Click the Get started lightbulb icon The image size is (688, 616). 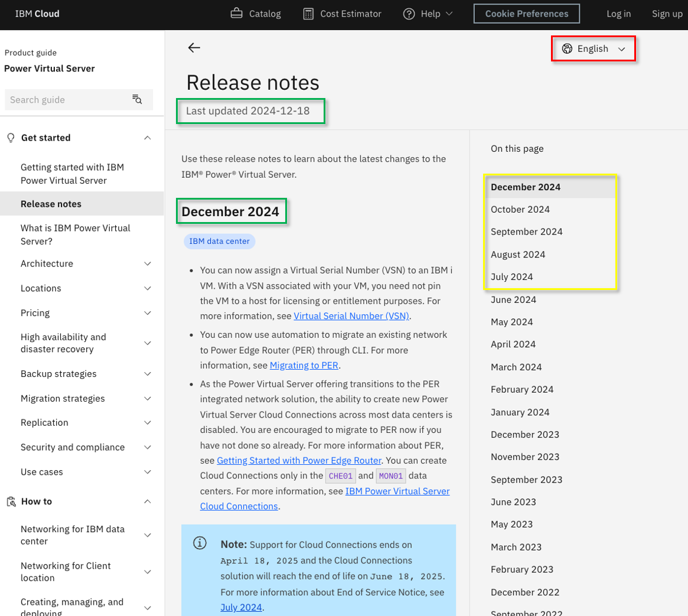11,138
